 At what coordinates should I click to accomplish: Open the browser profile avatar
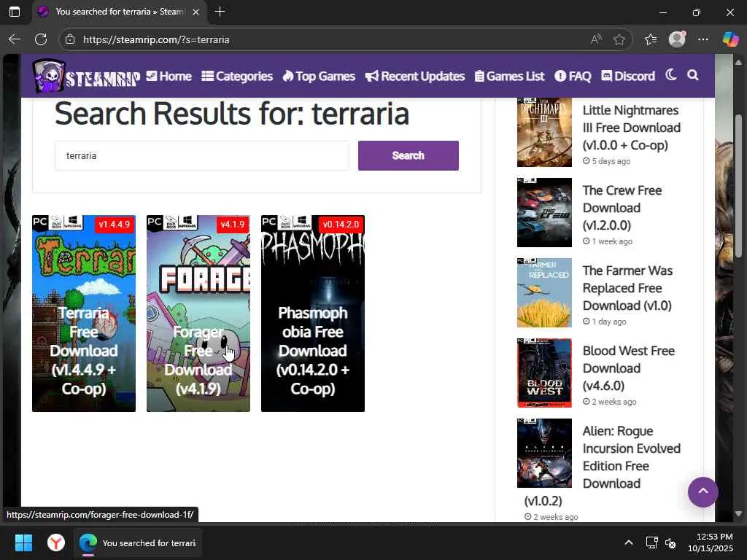(677, 39)
